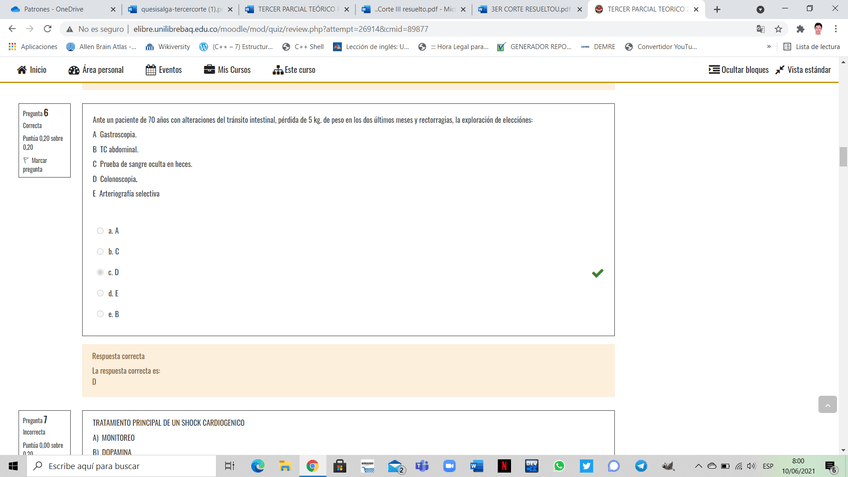Close the Patrones - OneDrive tab

point(113,9)
